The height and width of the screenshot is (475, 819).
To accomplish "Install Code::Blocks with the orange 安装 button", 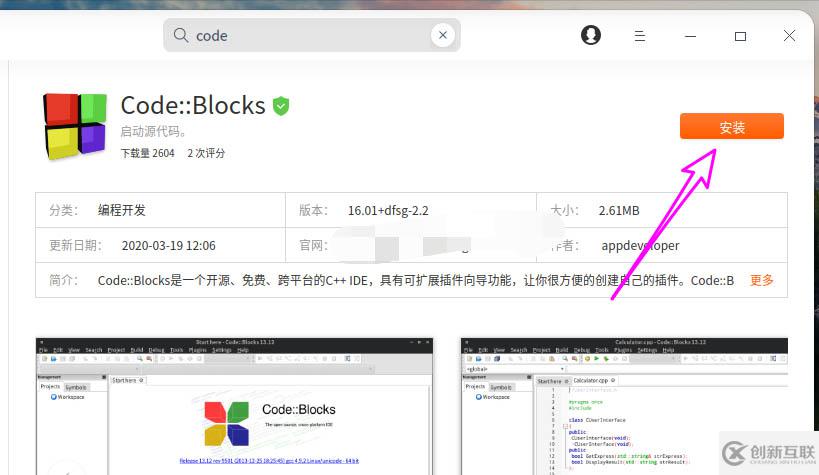I will [x=732, y=126].
